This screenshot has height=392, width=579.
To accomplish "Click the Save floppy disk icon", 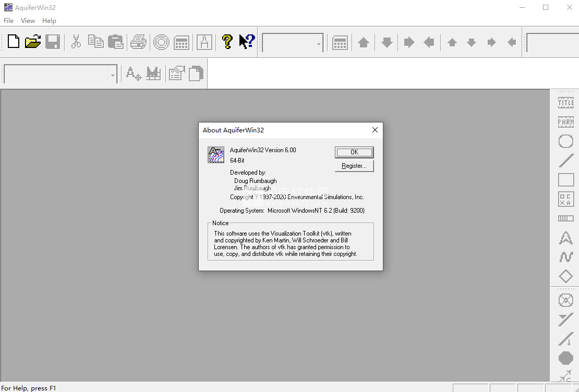I will pos(53,42).
